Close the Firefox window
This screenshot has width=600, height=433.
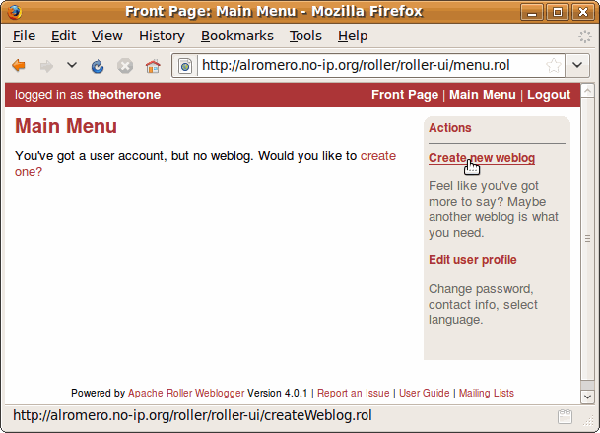[583, 12]
